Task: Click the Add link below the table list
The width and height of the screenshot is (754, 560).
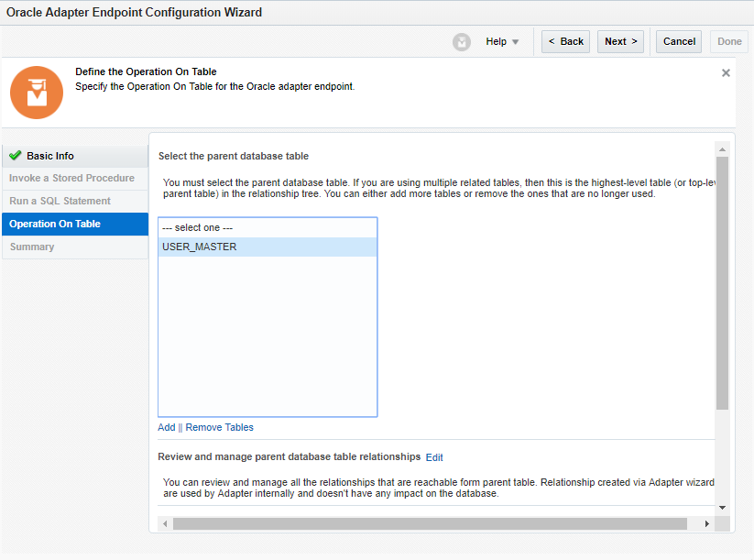Action: click(167, 427)
